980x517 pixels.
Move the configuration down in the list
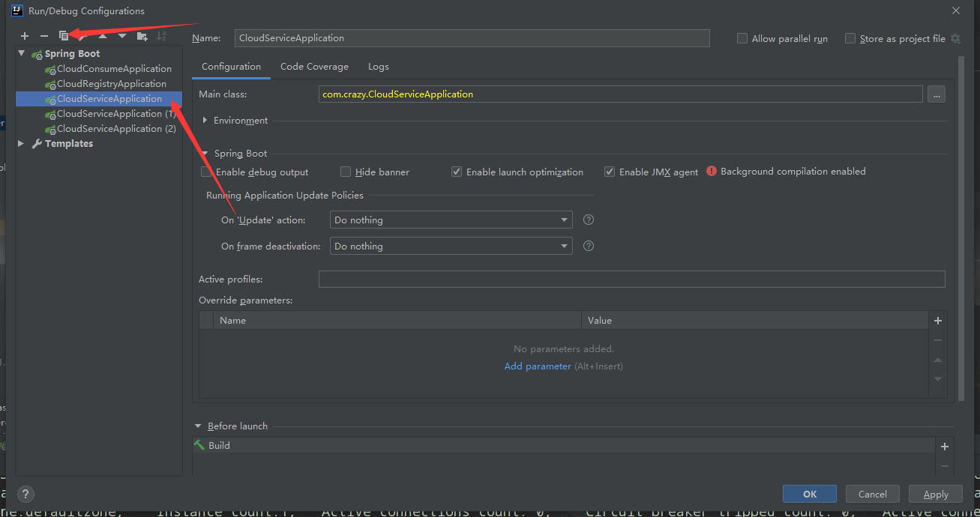click(122, 36)
